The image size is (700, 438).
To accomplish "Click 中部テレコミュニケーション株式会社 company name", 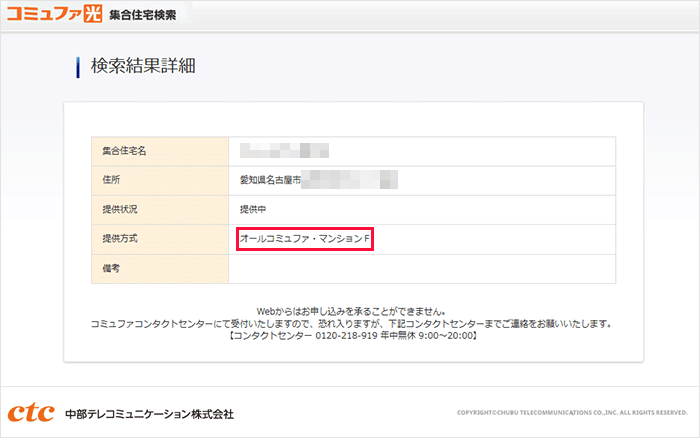I will click(149, 414).
